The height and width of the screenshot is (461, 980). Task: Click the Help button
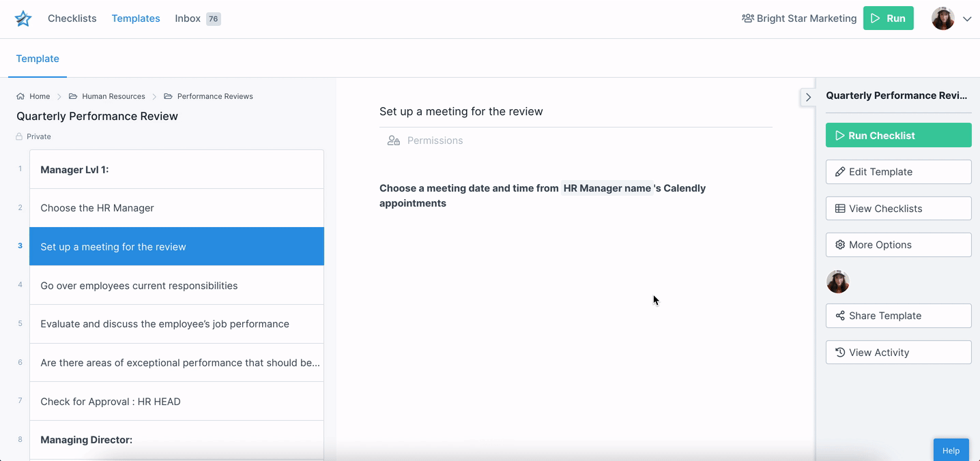pyautogui.click(x=951, y=450)
